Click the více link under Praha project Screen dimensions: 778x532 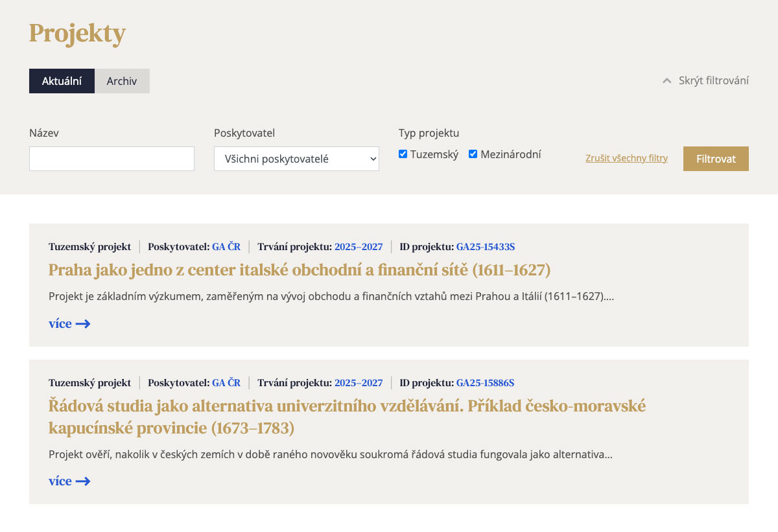coord(60,324)
